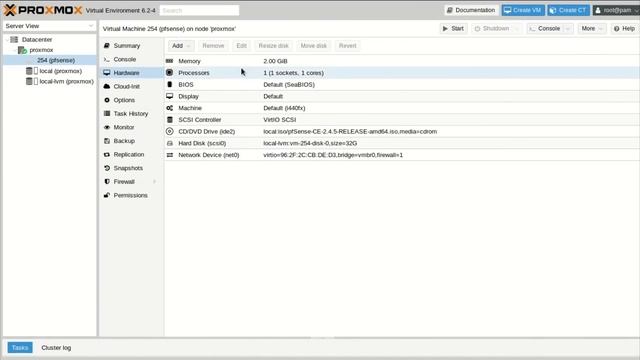Viewport: 640px width, 360px height.
Task: Click the Memory row icon
Action: click(169, 61)
